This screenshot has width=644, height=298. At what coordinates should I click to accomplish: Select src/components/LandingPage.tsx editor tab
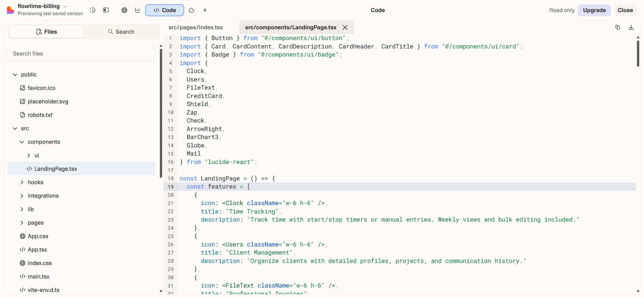(291, 27)
